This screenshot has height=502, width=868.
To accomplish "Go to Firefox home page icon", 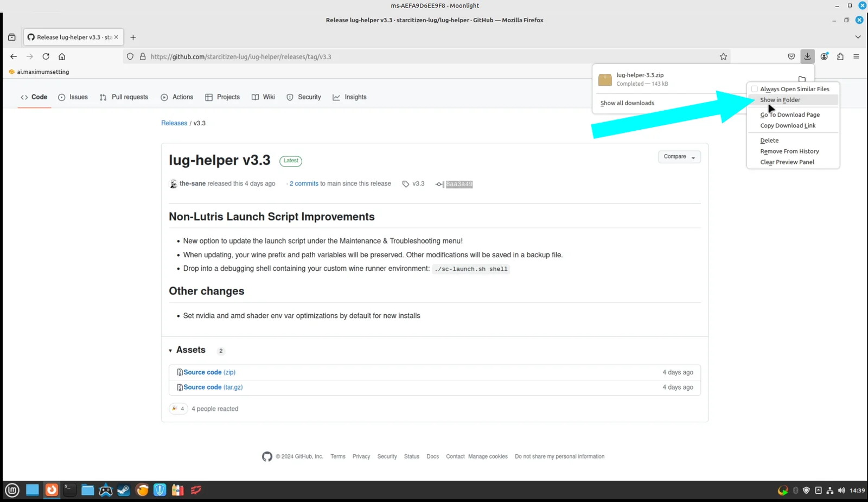I will coord(62,56).
